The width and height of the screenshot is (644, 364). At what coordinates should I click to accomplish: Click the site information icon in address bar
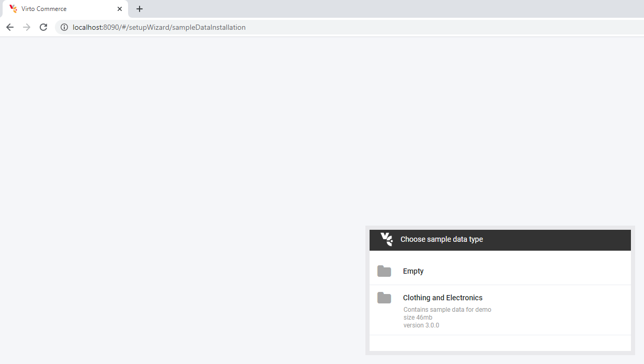64,27
